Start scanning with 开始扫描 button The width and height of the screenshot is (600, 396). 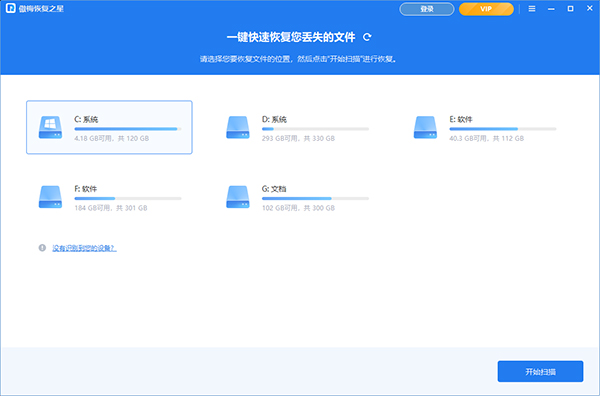point(540,371)
